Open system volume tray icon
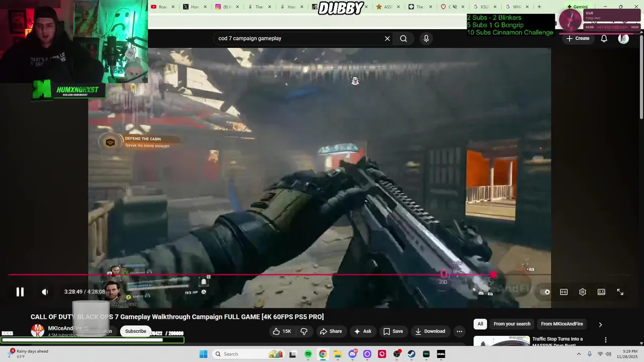This screenshot has height=362, width=644. coord(608,354)
